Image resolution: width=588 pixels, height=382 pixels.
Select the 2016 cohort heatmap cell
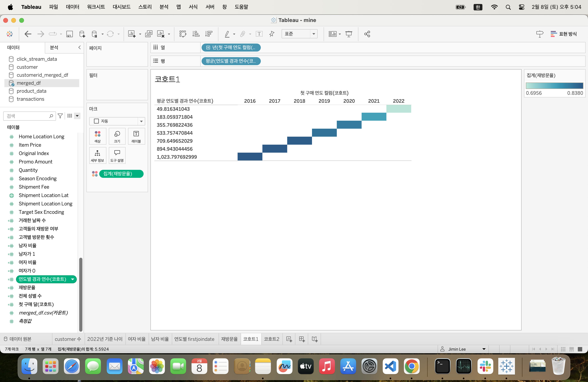(x=250, y=157)
